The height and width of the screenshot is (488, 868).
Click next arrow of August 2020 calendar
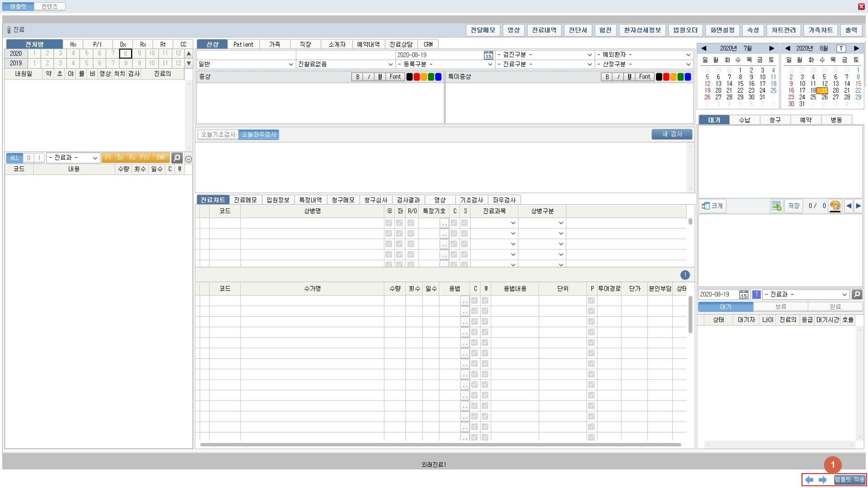pyautogui.click(x=856, y=48)
